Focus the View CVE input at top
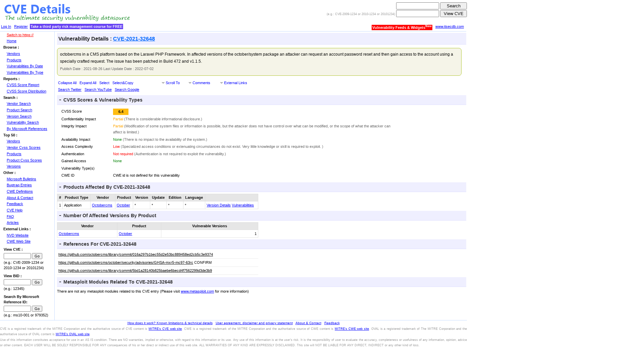This screenshot has width=644, height=362. click(x=418, y=14)
